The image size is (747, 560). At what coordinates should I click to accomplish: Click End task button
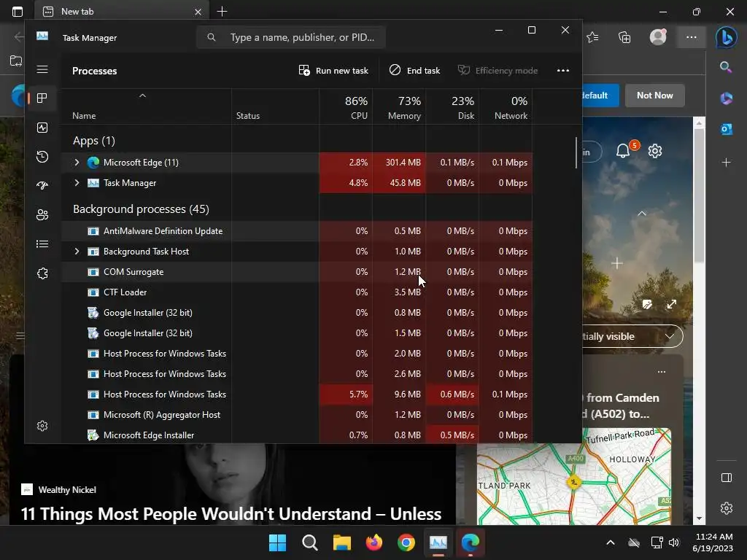click(414, 71)
